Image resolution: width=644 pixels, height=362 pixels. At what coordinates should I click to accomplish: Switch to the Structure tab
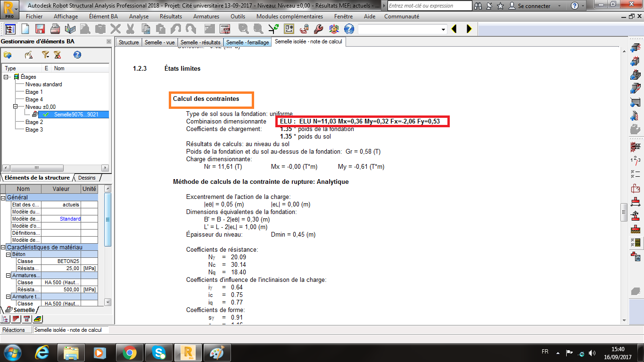[129, 42]
